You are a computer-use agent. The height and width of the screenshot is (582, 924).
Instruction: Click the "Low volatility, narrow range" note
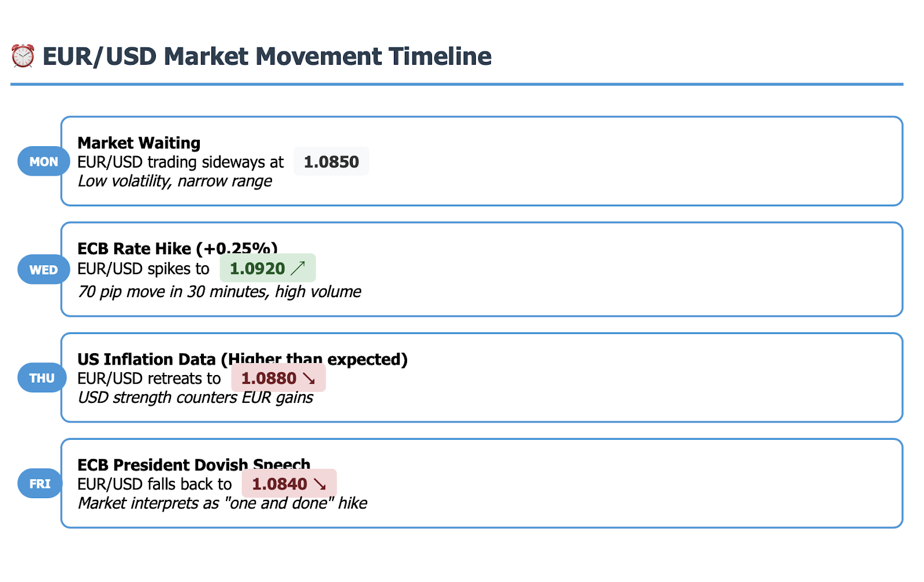[x=174, y=181]
